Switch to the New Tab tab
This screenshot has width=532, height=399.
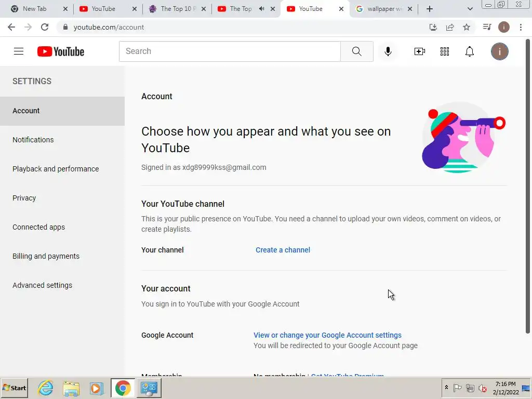[35, 9]
